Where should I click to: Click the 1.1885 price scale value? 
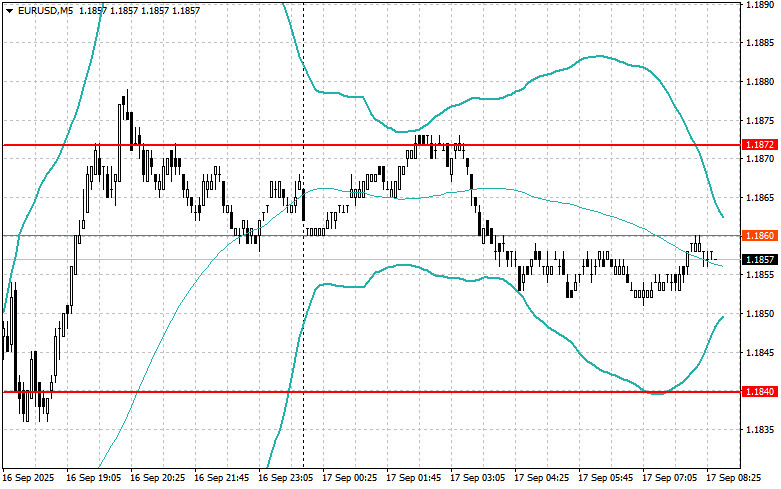tap(760, 43)
